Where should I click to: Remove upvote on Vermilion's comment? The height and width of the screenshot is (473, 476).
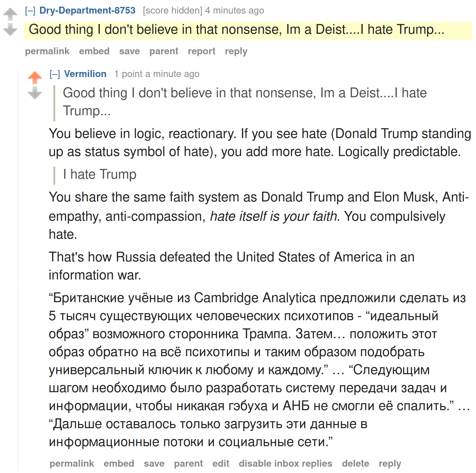[35, 78]
